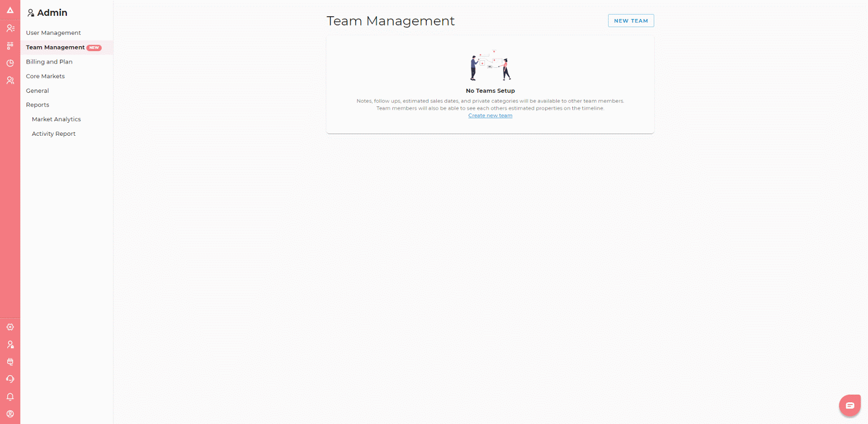Image resolution: width=868 pixels, height=424 pixels.
Task: Open the chat widget bubble
Action: [x=850, y=406]
